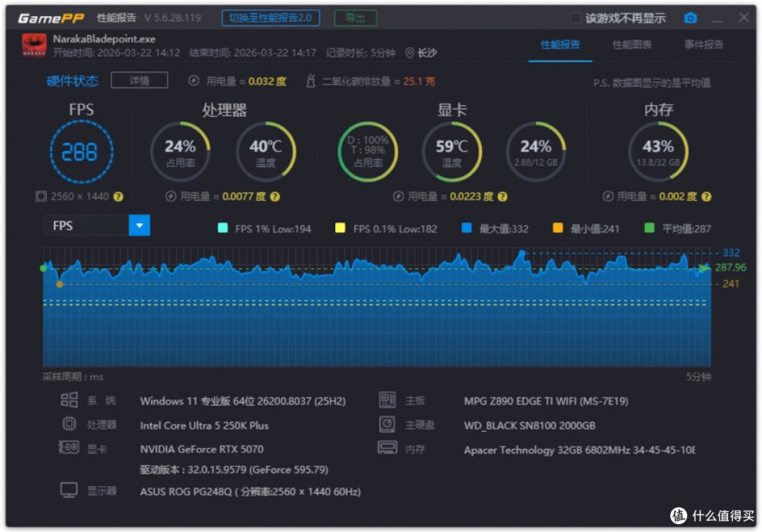Switch to the 性能报告 tab

tap(560, 45)
